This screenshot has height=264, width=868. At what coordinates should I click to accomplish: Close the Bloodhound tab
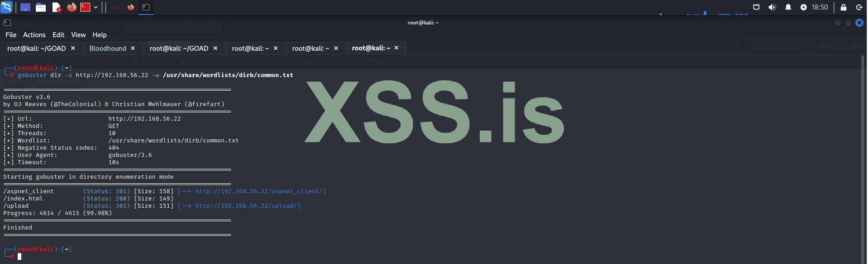(x=133, y=48)
